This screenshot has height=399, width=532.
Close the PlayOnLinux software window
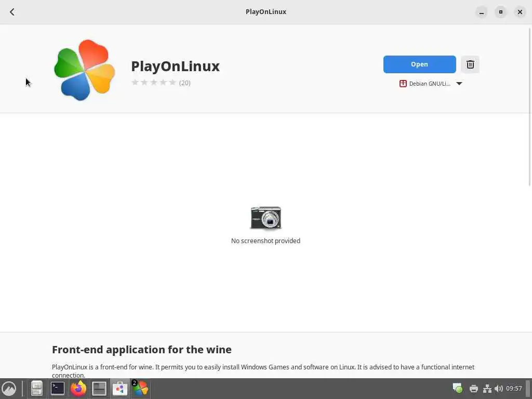(520, 12)
